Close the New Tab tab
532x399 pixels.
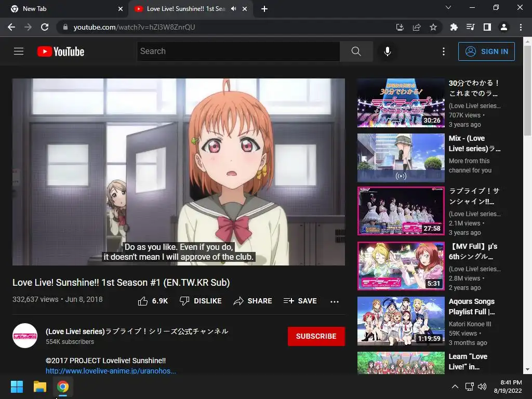[x=121, y=9]
